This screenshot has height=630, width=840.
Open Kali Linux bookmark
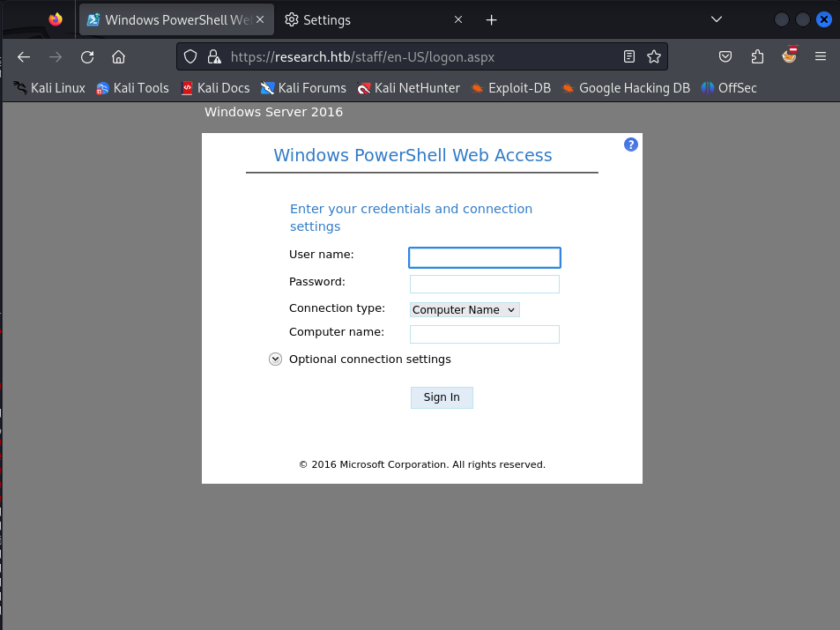click(x=49, y=88)
